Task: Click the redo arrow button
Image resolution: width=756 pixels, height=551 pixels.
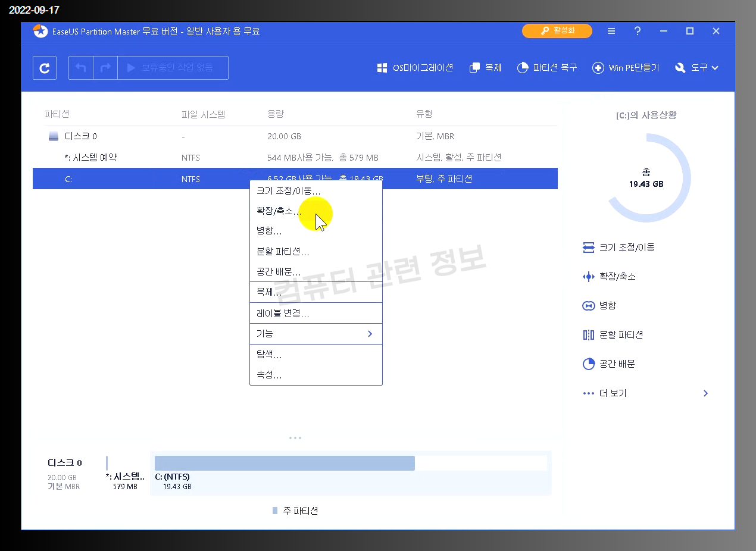Action: tap(105, 68)
